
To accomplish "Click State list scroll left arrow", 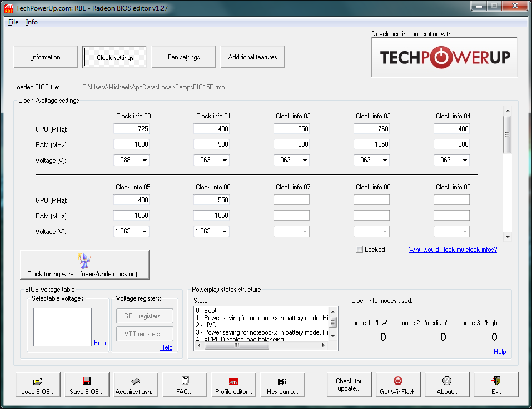I will 199,345.
